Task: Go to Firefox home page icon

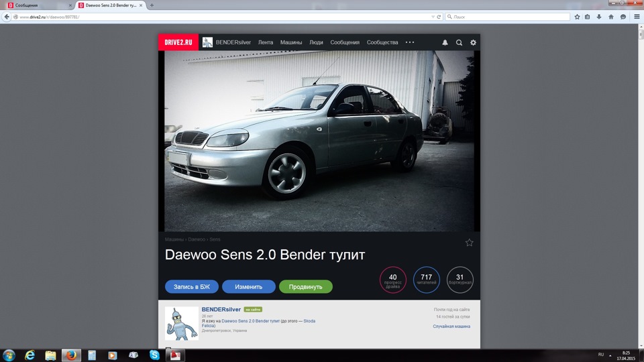Action: [x=610, y=17]
